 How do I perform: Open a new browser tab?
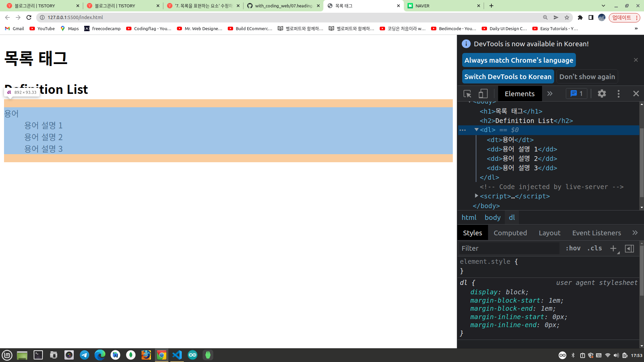491,6
